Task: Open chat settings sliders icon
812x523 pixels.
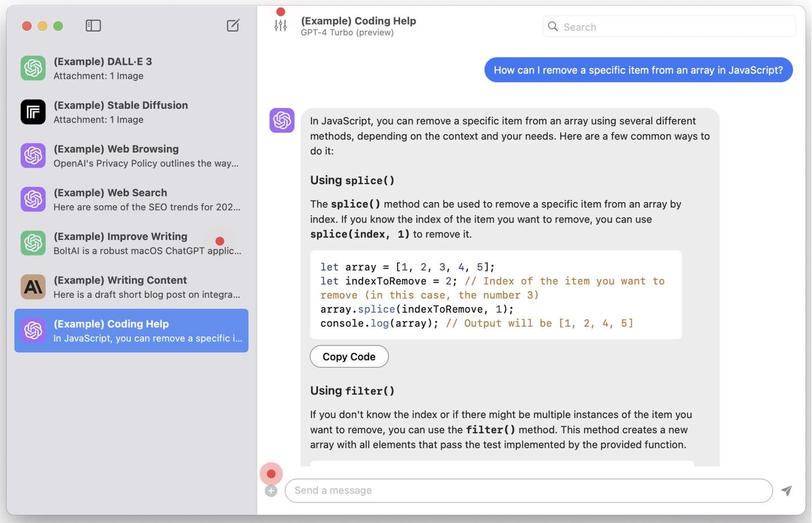Action: (281, 26)
